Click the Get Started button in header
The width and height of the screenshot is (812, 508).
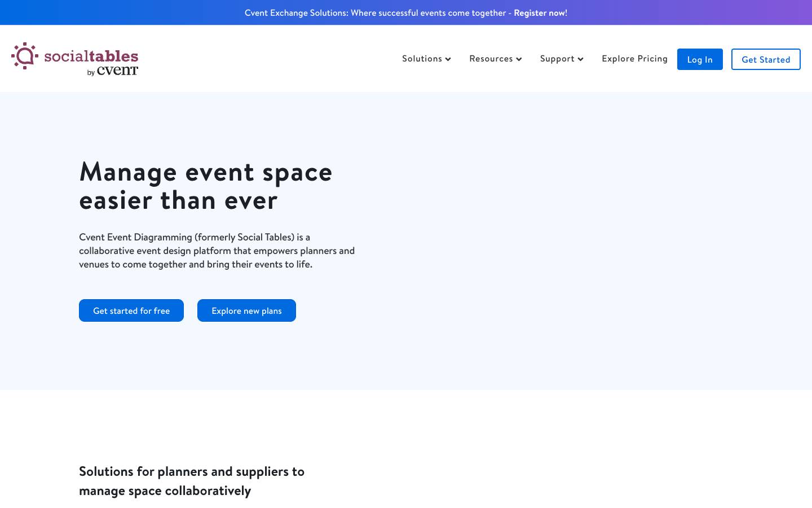766,59
